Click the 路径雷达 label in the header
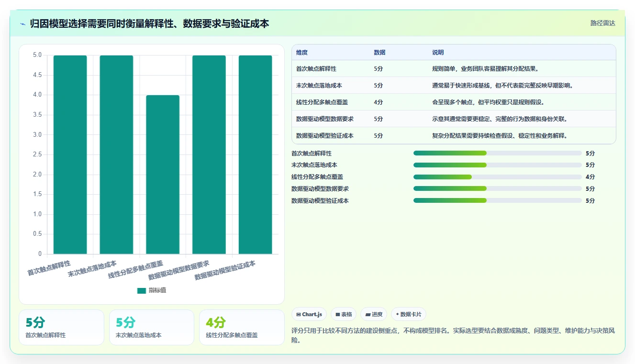Screen dimensions: 635x364 click(x=602, y=23)
